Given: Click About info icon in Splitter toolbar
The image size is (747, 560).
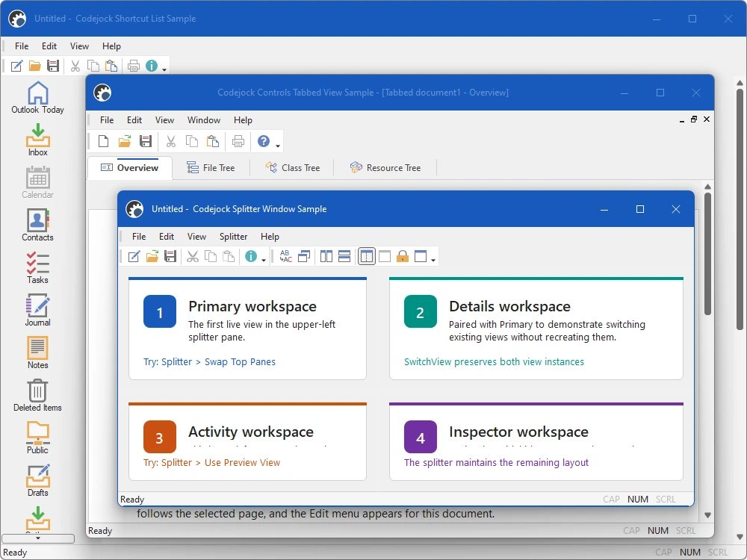Looking at the screenshot, I should (x=251, y=256).
